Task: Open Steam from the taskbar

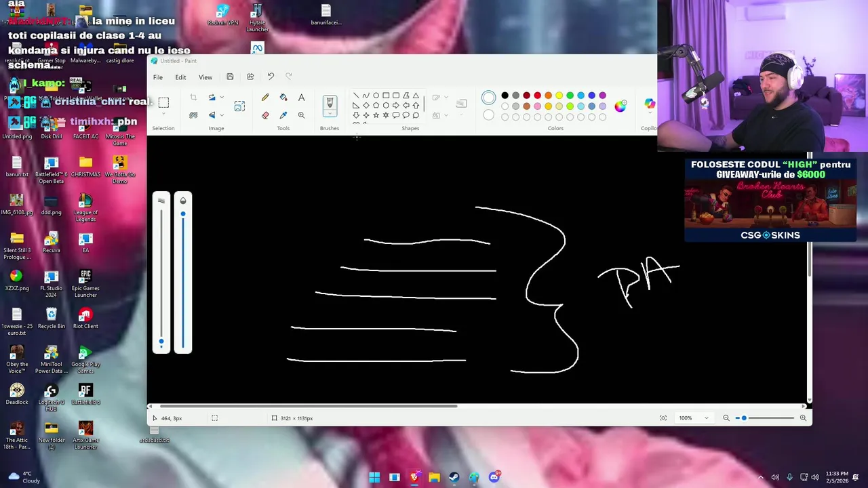Action: (454, 477)
